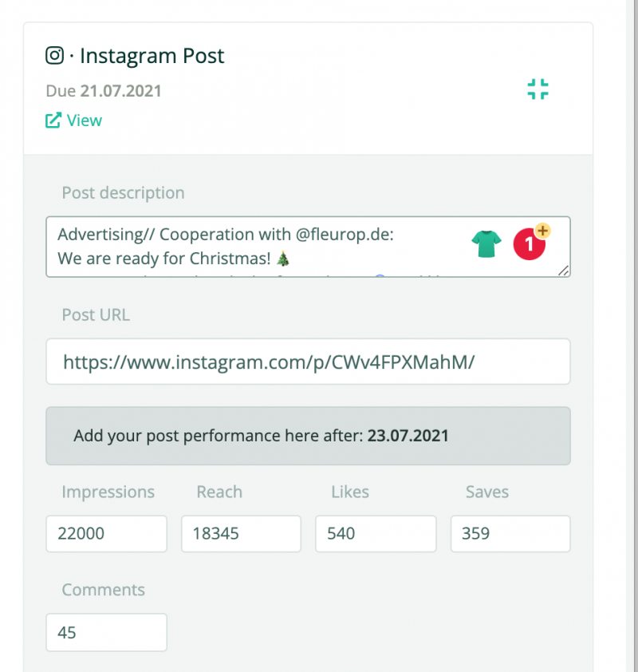Click the vertical scrollbar on right edge
638x672 pixels.
click(632, 336)
